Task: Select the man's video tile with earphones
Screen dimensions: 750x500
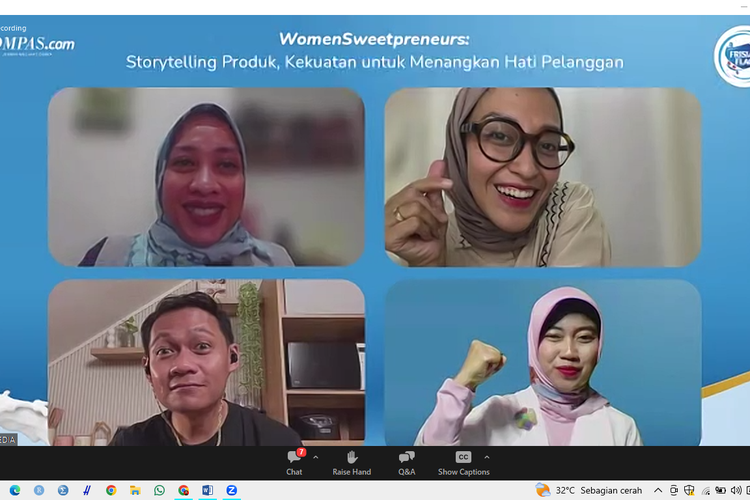Action: [x=206, y=362]
